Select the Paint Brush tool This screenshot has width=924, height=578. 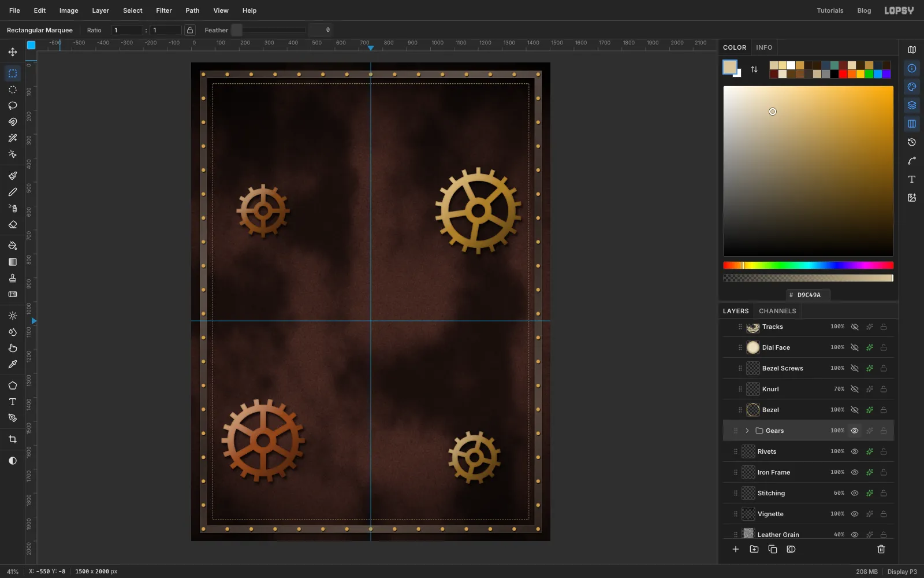tap(13, 176)
